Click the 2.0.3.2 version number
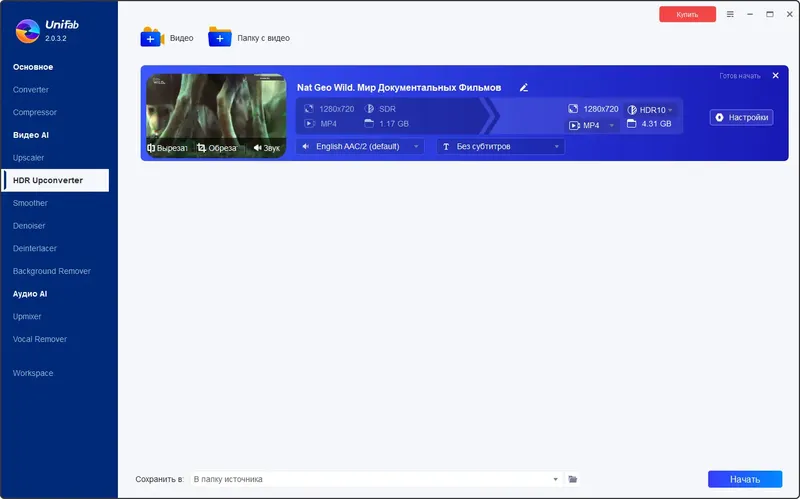Screen dimensions: 800x499 (x=56, y=38)
